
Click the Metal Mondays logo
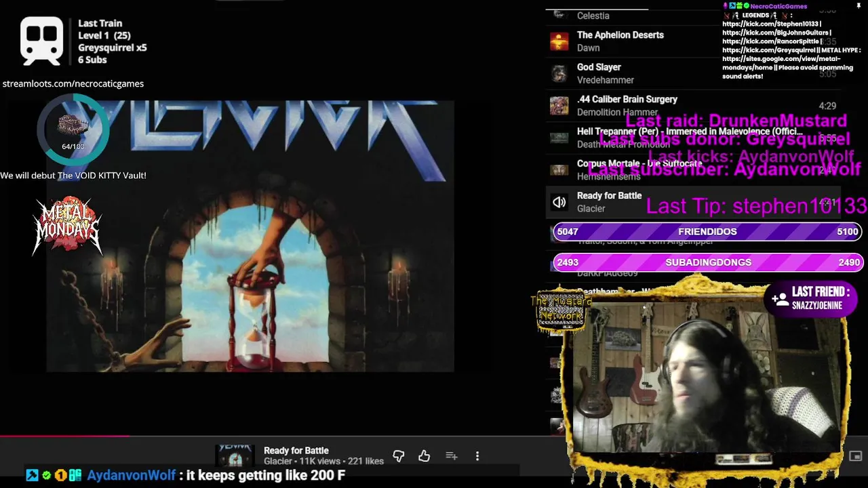click(68, 225)
